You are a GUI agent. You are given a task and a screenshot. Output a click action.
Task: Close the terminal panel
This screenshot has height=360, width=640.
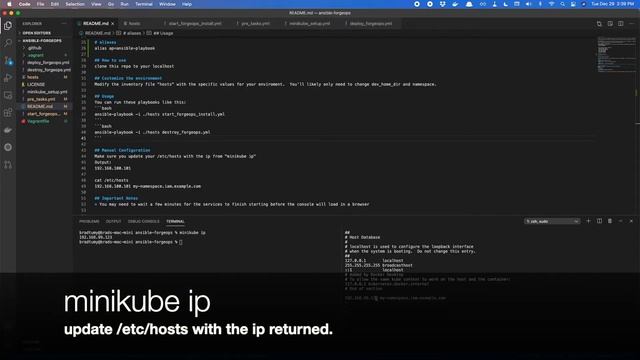pyautogui.click(x=631, y=221)
